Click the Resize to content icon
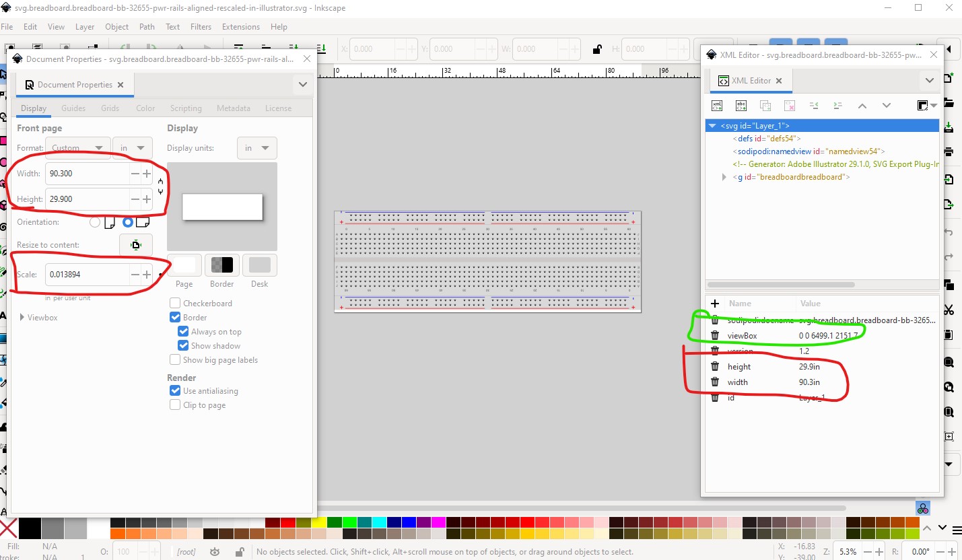The image size is (962, 560). [x=136, y=245]
